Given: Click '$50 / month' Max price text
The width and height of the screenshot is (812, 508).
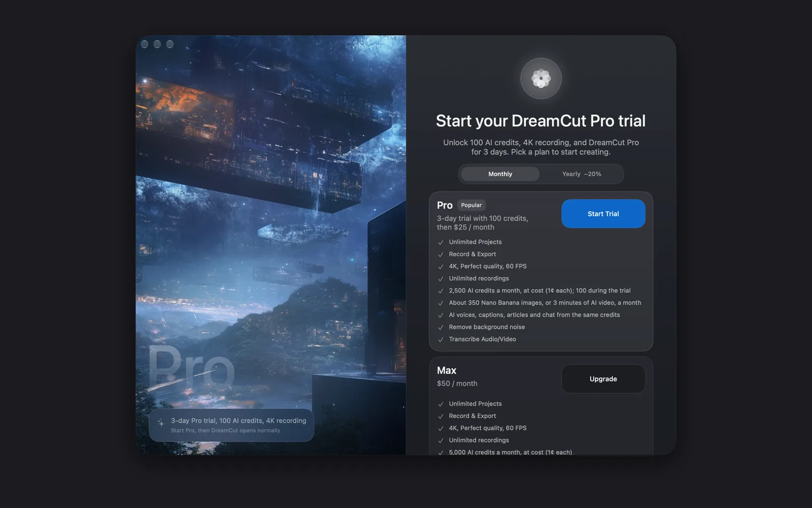Looking at the screenshot, I should (457, 384).
